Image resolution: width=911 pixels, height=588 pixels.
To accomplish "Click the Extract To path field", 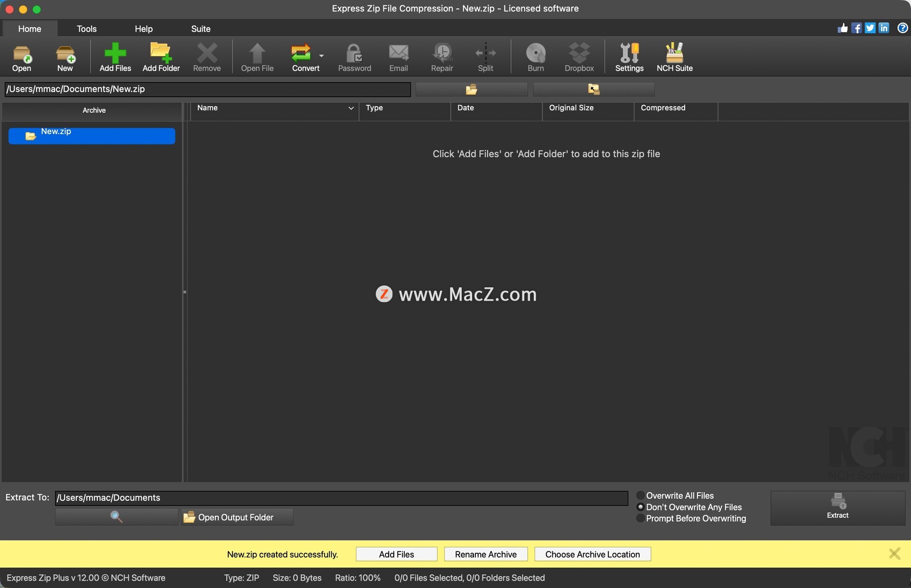I will 341,497.
